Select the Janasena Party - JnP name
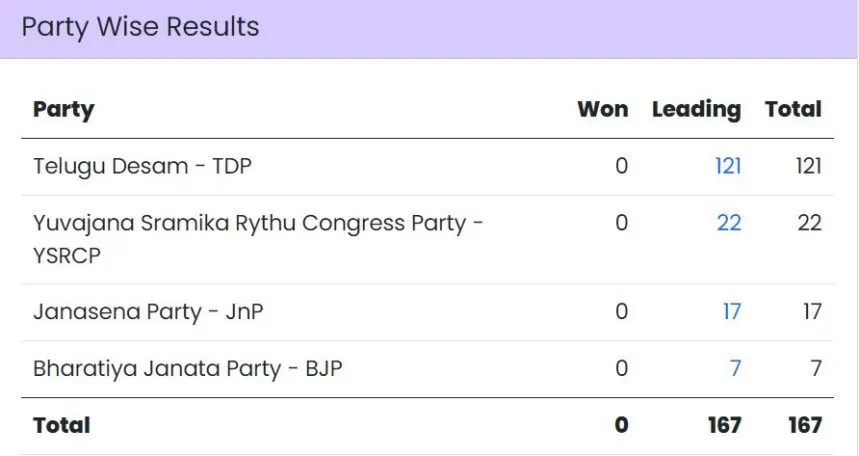859x456 pixels. tap(148, 312)
